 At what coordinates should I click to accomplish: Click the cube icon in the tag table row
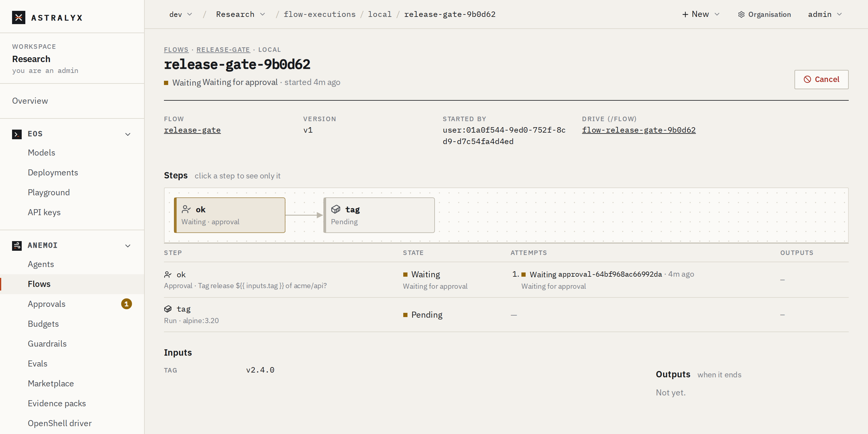click(x=168, y=309)
